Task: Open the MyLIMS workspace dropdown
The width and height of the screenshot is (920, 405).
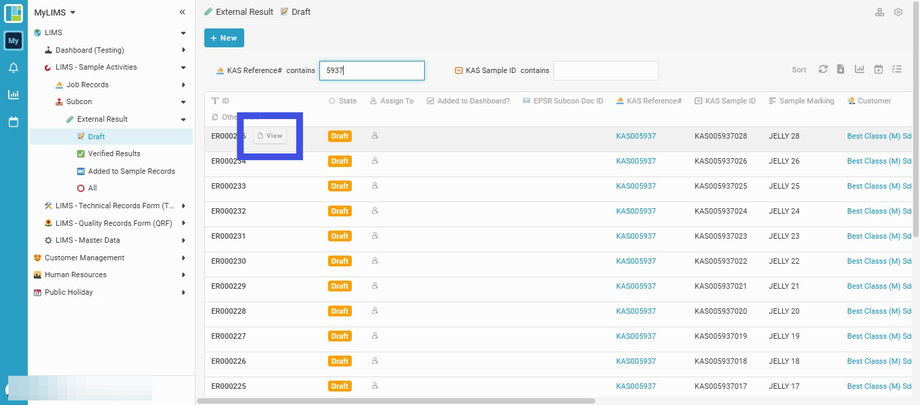Action: (x=55, y=12)
